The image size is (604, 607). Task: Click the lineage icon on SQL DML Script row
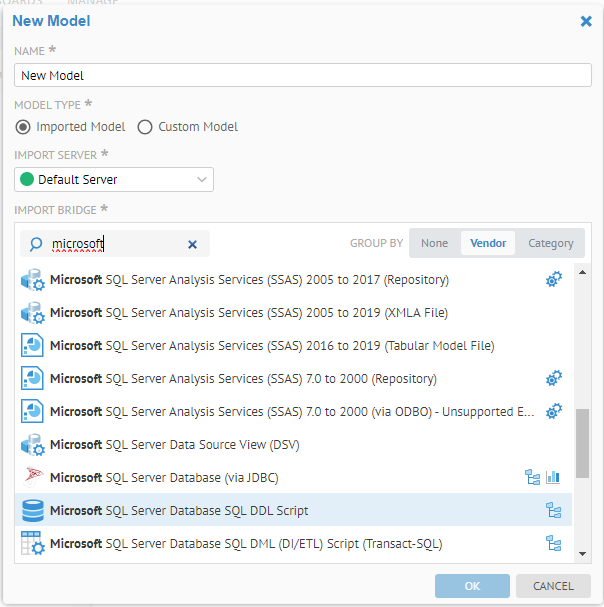(x=553, y=543)
